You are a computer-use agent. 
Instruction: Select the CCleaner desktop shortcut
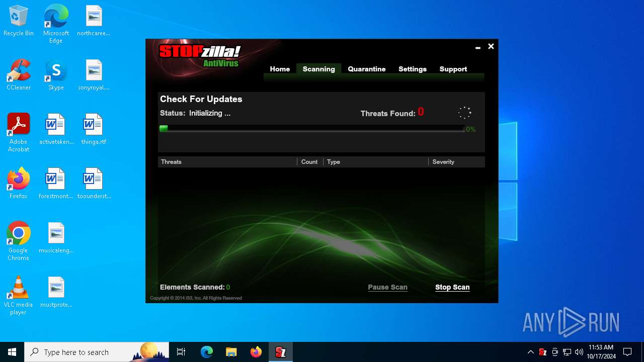pyautogui.click(x=19, y=75)
